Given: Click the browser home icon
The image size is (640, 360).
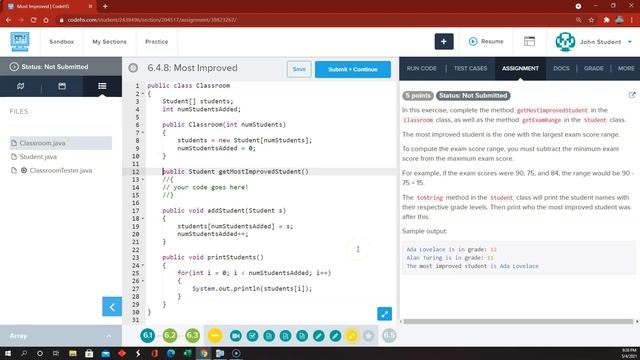Looking at the screenshot, I should click(46, 20).
